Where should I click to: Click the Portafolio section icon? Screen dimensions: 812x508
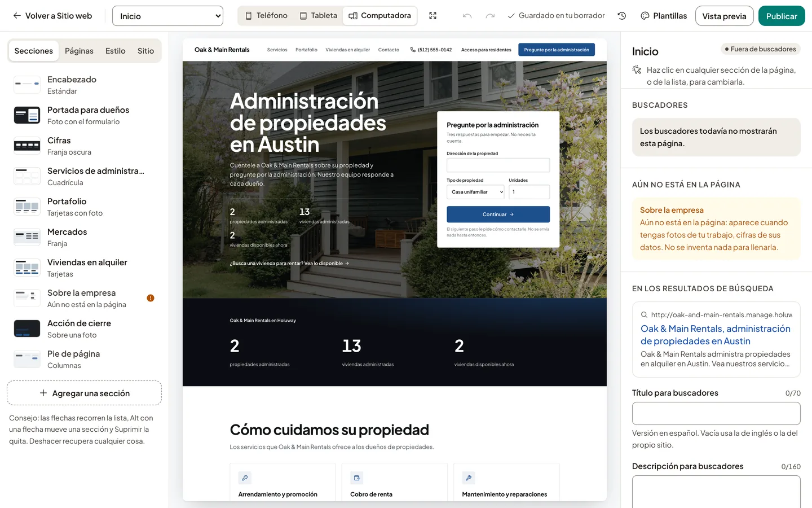coord(27,207)
